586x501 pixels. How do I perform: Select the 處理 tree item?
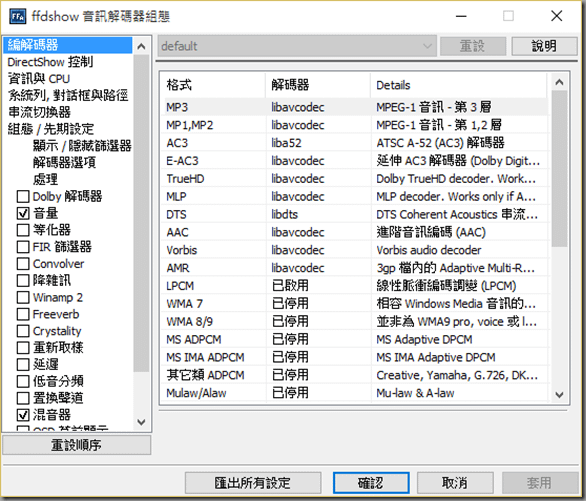coord(45,179)
